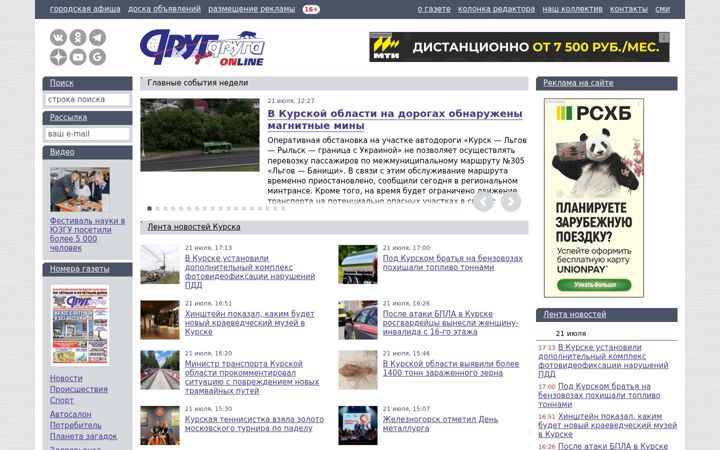The image size is (720, 450).
Task: Open the tram tracks thumbnail
Action: coord(160,370)
